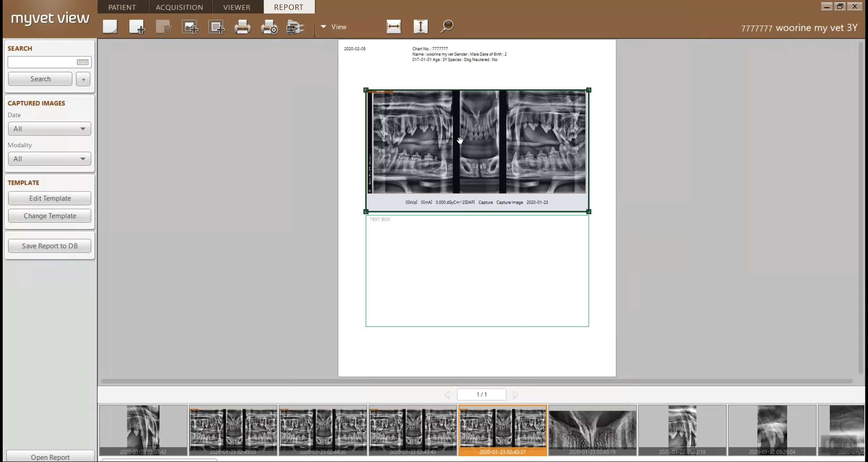Insert a text box into report
Screen dimensions: 868x462
click(216, 27)
